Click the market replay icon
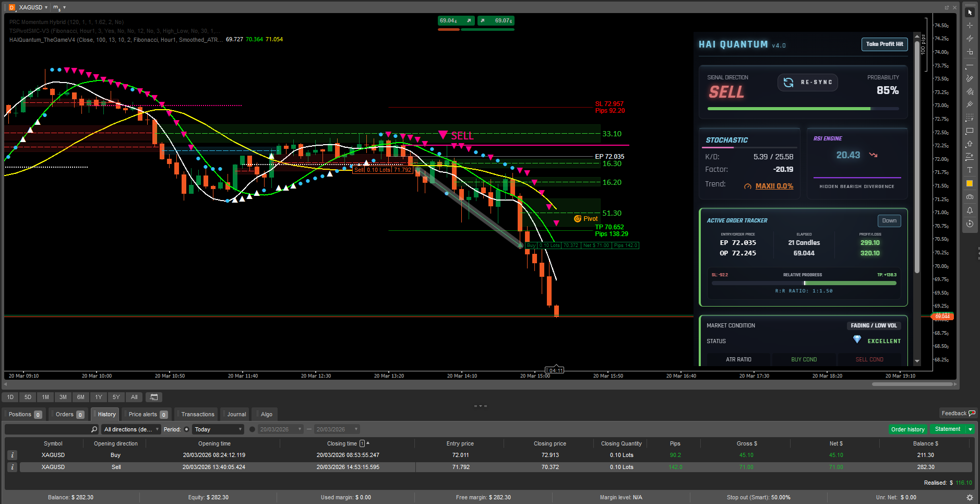Screen dimensions: 980x504 tap(970, 224)
